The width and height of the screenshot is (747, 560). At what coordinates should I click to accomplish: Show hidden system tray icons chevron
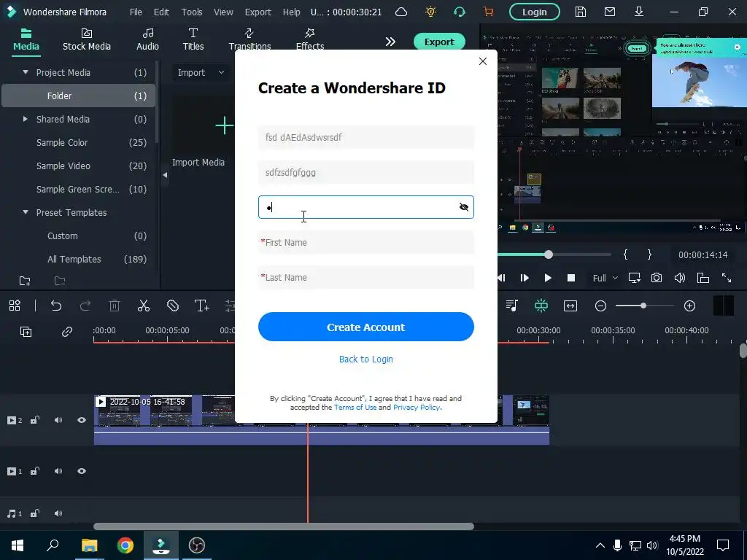point(600,545)
